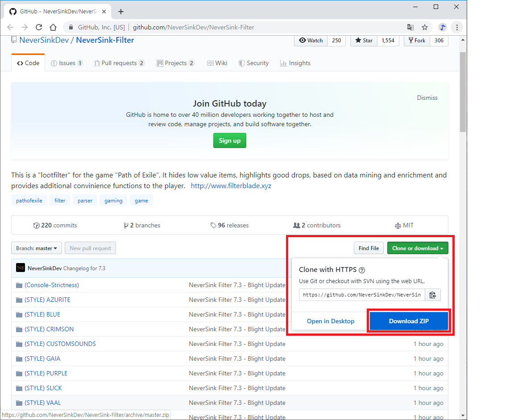The width and height of the screenshot is (514, 420).
Task: View the 220 commits
Action: tap(55, 226)
